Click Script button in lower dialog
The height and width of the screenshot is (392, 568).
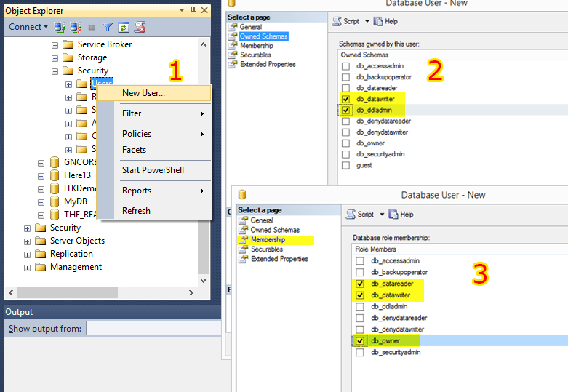361,215
